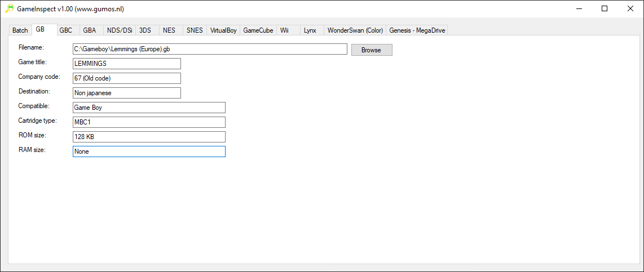Viewport: 644px width, 272px height.
Task: Switch to the NDS/DSi tab
Action: (120, 30)
